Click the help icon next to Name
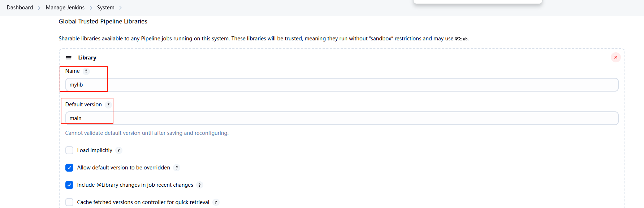The height and width of the screenshot is (208, 644). [x=86, y=71]
